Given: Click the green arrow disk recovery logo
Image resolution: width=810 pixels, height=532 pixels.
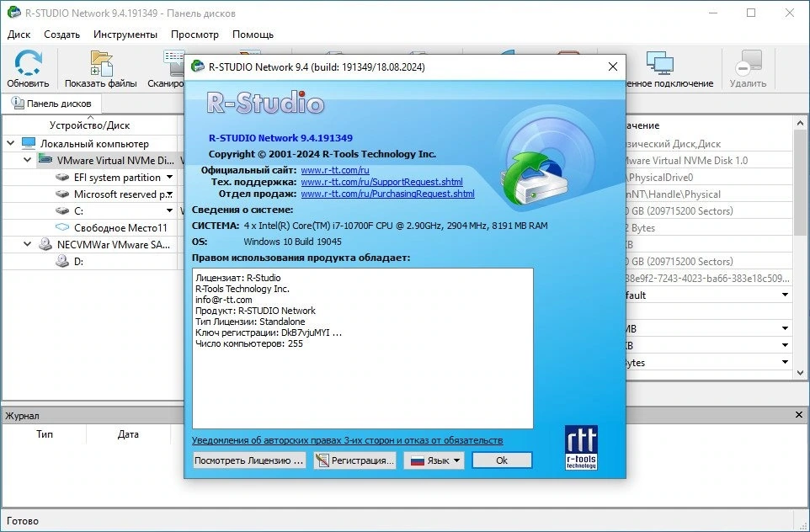Looking at the screenshot, I should coord(535,178).
